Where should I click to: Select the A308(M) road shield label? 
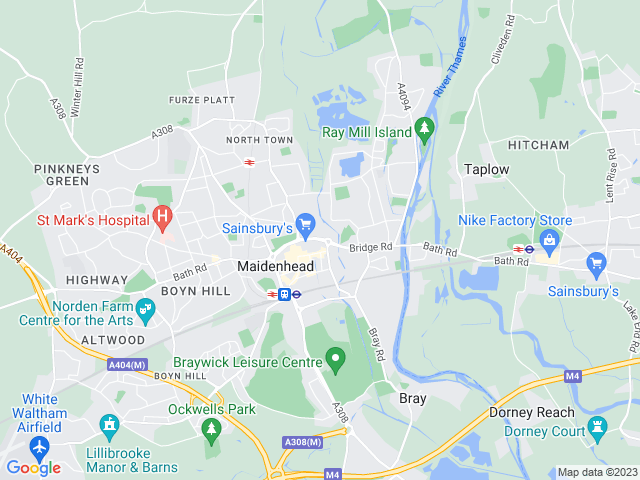coord(302,442)
